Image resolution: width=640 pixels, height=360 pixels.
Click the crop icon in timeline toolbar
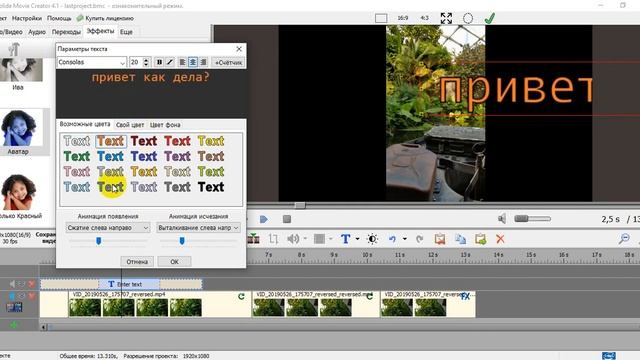[x=273, y=239]
